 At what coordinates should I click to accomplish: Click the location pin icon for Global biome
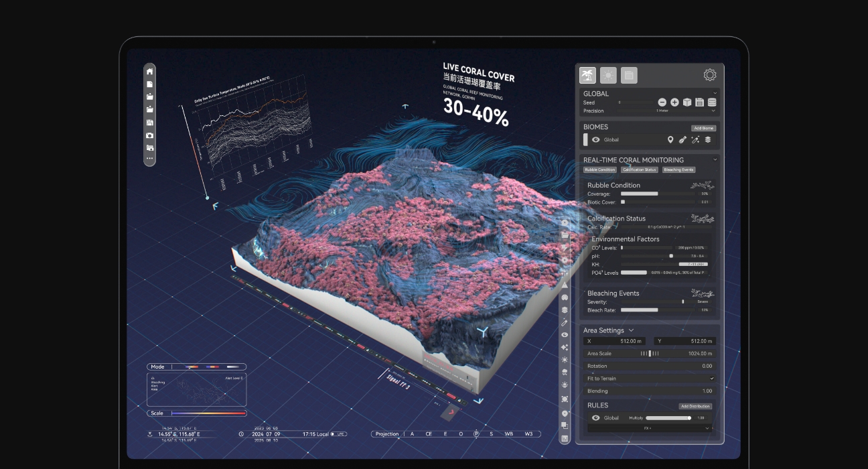click(x=670, y=140)
